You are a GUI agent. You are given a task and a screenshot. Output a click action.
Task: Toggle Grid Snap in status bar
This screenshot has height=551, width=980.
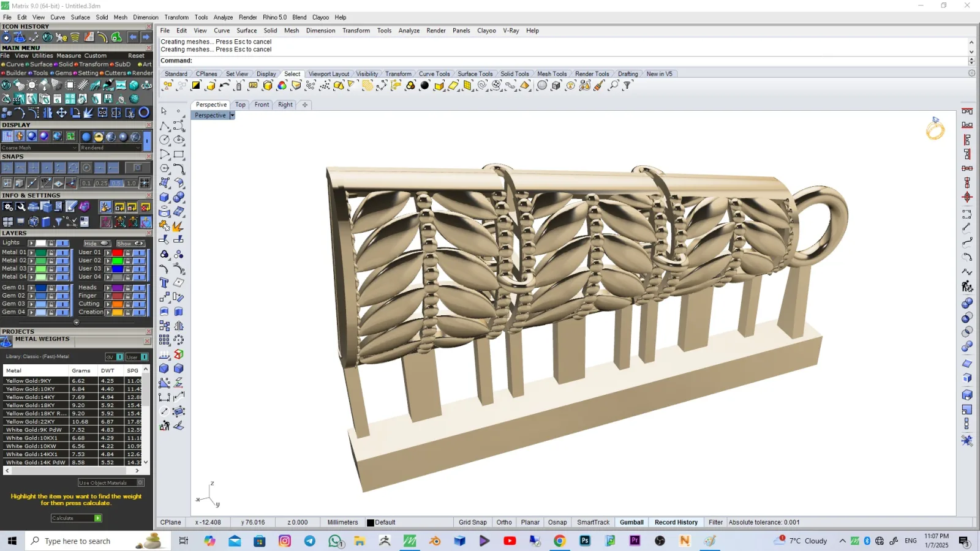[473, 522]
